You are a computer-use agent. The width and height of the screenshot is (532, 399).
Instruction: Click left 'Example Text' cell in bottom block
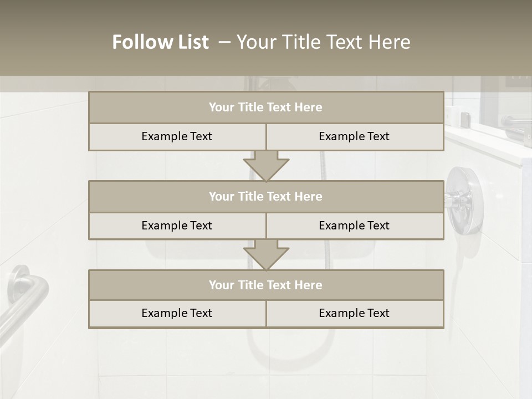click(x=177, y=313)
